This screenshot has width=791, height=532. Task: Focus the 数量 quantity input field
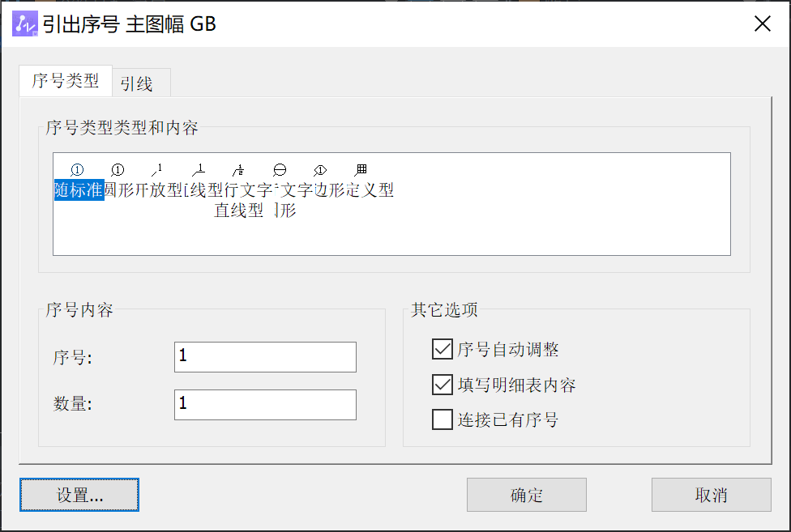coord(265,404)
